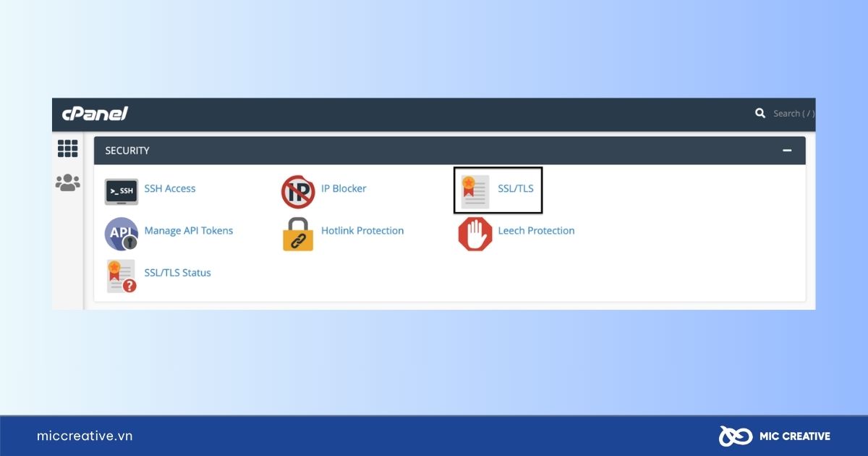Viewport: 868px width, 456px height.
Task: Open the SSL/TLS Status link
Action: click(178, 273)
